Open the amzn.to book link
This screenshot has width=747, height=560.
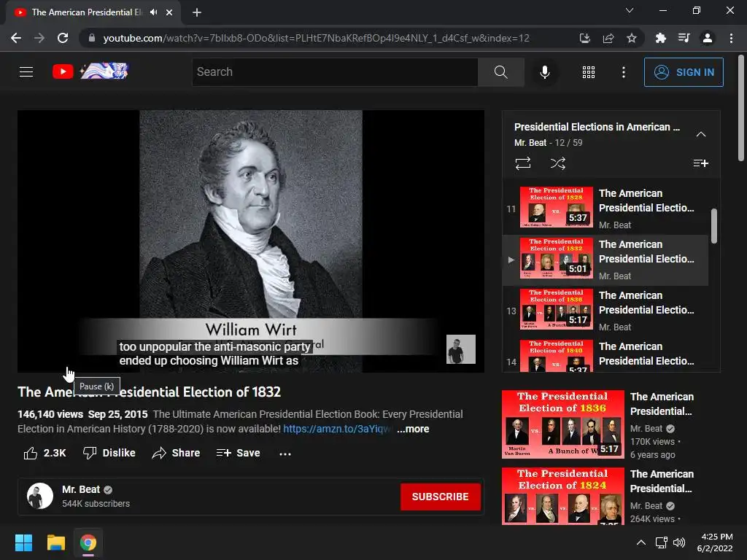coord(337,429)
